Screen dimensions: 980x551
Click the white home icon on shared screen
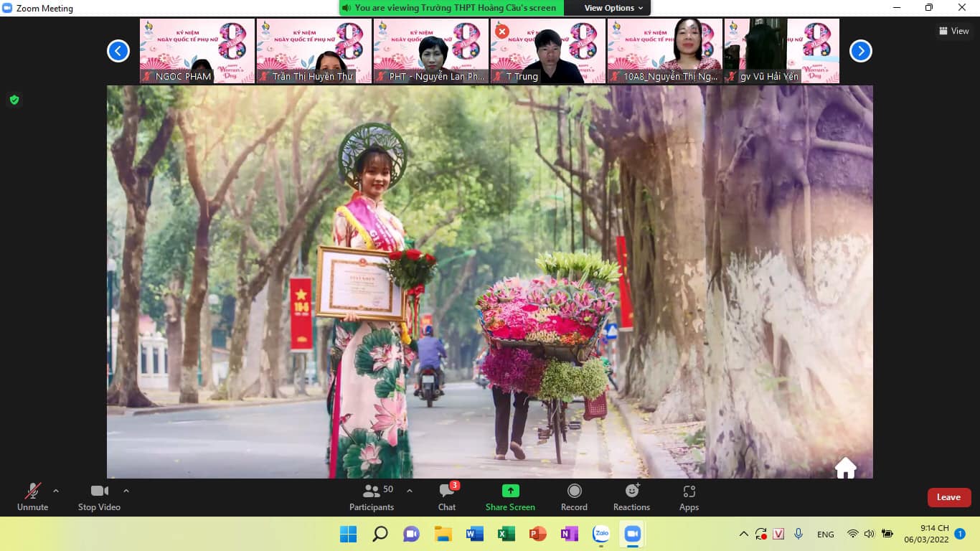tap(846, 468)
